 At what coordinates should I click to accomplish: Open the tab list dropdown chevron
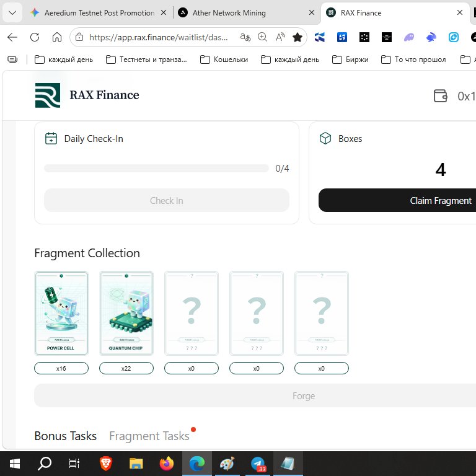[x=12, y=13]
